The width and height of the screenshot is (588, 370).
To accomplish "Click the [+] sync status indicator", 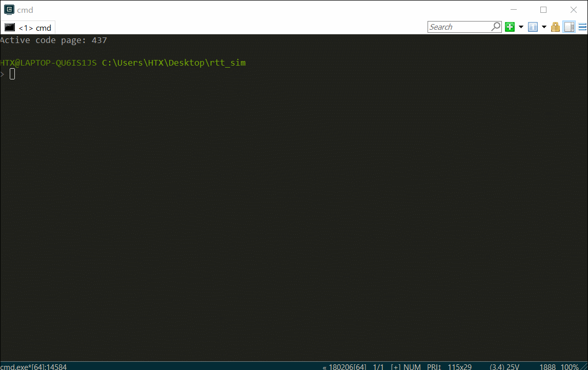I will (396, 366).
